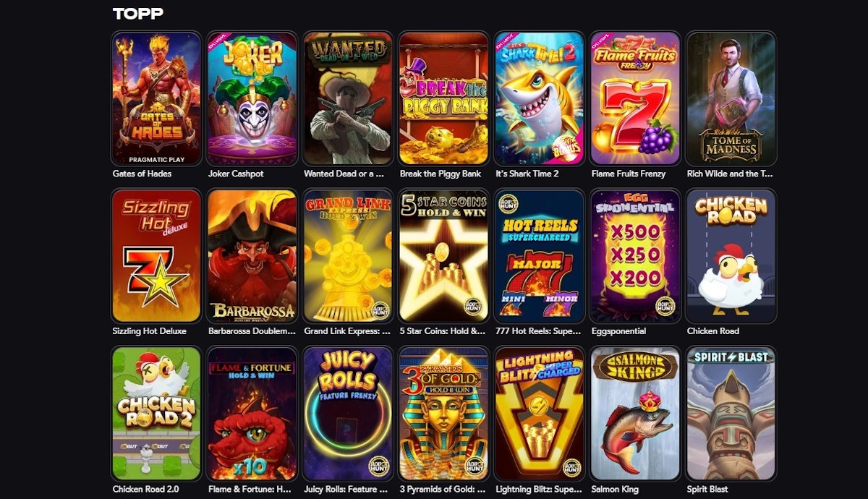This screenshot has height=499, width=868.
Task: Click the Chicken Road 2.0 thumbnail
Action: point(156,414)
